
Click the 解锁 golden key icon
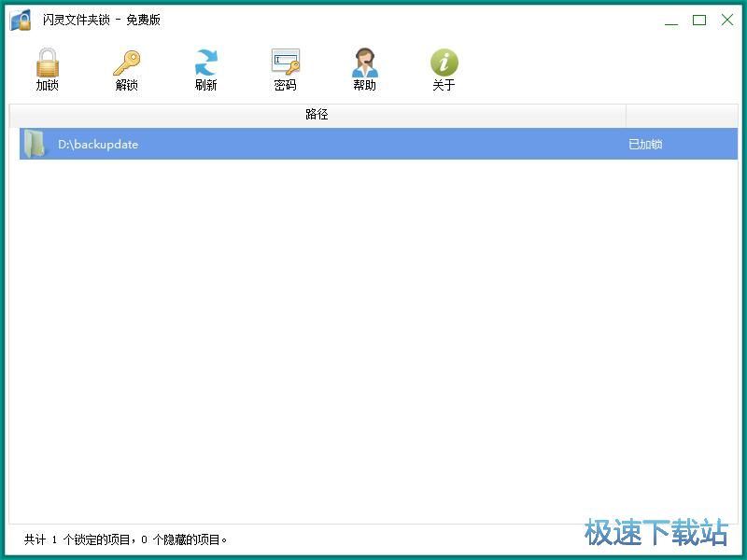127,63
